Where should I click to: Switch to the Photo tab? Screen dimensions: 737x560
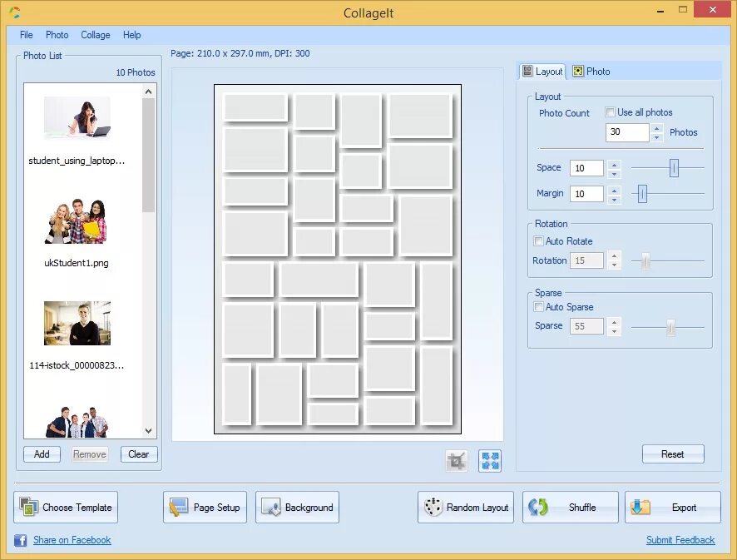[x=591, y=72]
